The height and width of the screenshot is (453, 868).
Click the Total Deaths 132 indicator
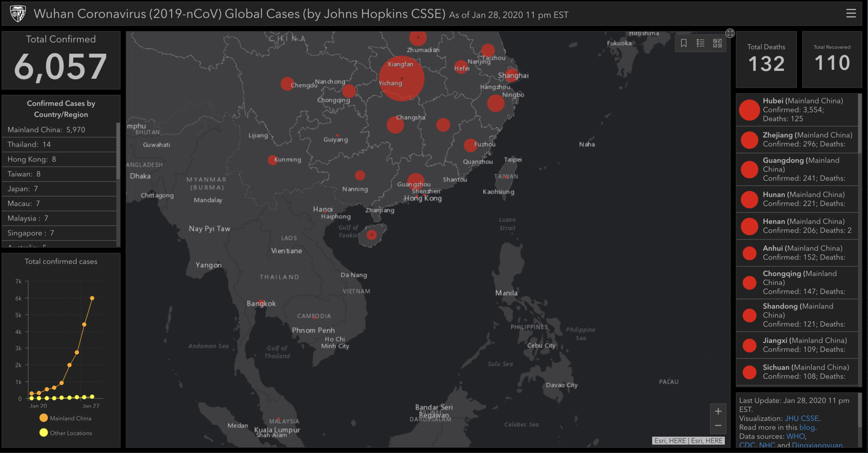pos(766,59)
